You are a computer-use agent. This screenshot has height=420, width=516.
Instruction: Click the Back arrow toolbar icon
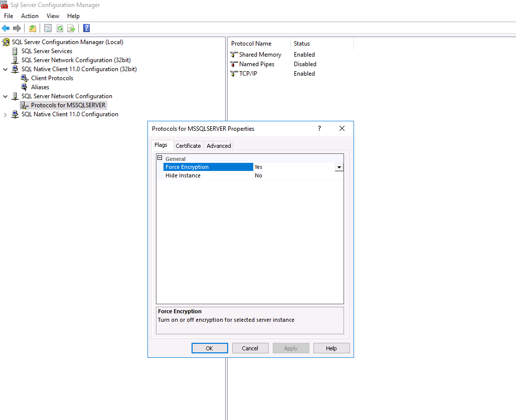point(6,28)
